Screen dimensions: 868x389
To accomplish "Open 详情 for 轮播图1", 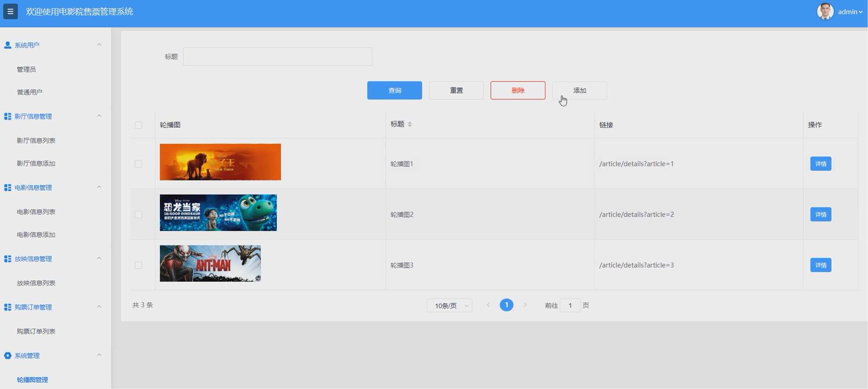I will point(821,164).
